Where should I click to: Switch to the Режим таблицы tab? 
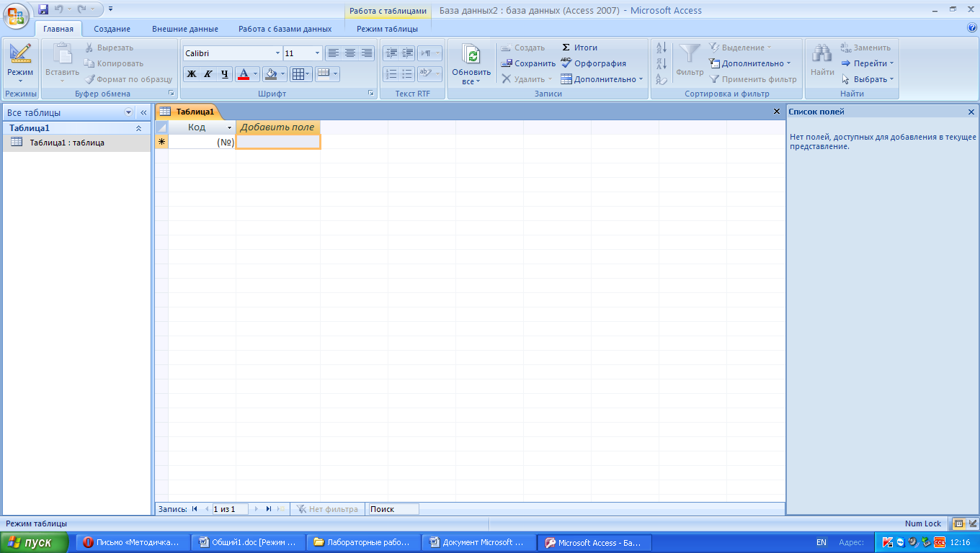(387, 29)
